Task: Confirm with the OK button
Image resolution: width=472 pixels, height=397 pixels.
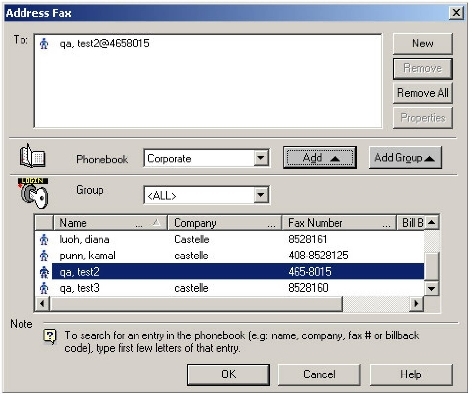Action: coord(228,374)
